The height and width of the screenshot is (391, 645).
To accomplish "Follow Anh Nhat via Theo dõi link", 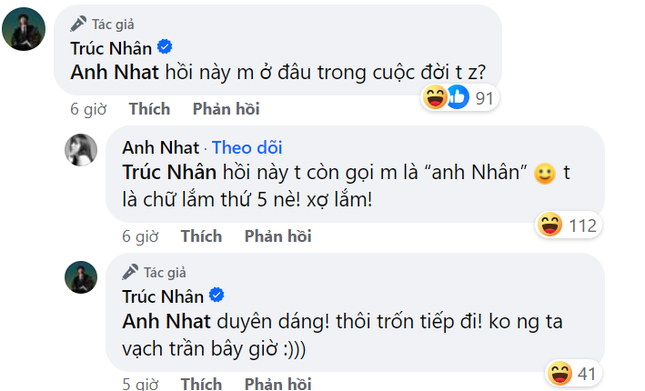I will click(x=247, y=148).
